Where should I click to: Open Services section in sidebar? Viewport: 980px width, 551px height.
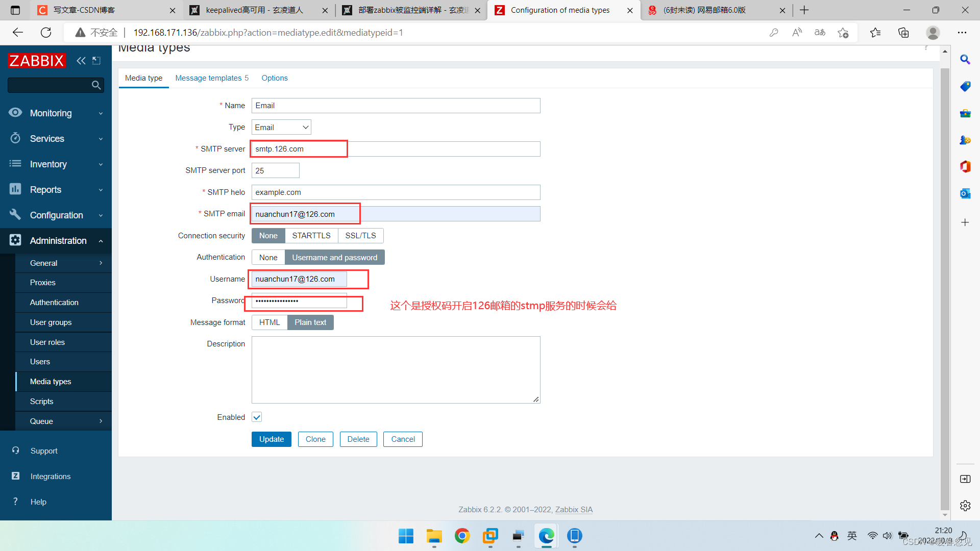[56, 139]
